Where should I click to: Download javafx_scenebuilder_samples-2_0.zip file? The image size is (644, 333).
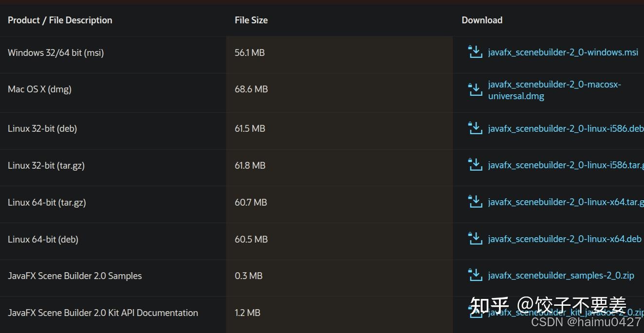[561, 276]
